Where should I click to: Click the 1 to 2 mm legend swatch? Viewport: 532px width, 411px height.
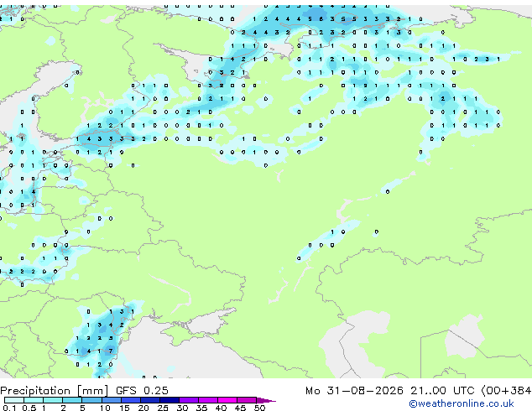53,400
